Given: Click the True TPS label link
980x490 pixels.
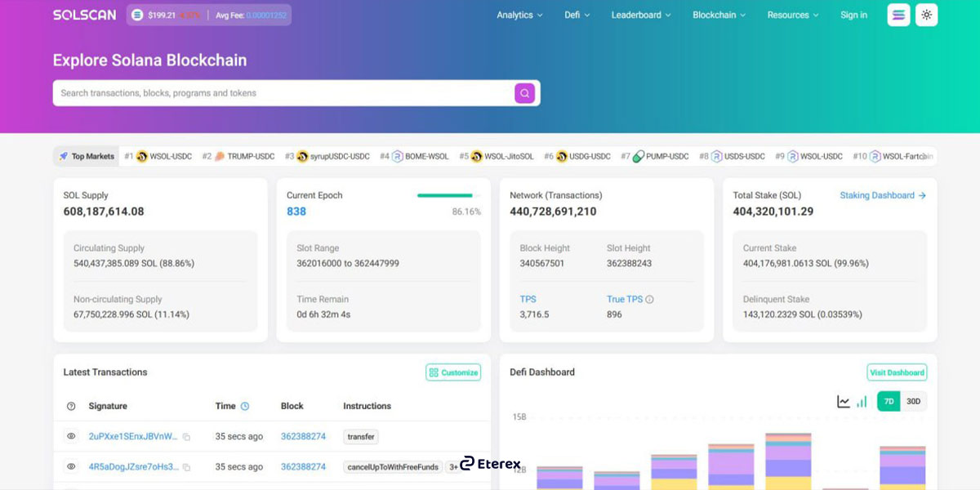Looking at the screenshot, I should [625, 299].
